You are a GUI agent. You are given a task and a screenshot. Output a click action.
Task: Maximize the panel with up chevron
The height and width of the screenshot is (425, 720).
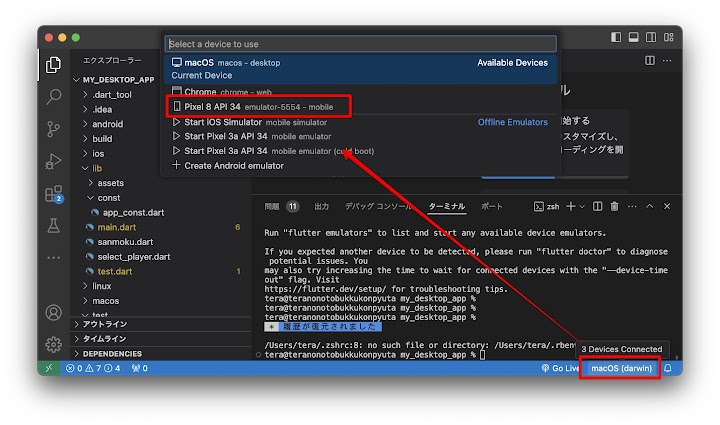[650, 207]
